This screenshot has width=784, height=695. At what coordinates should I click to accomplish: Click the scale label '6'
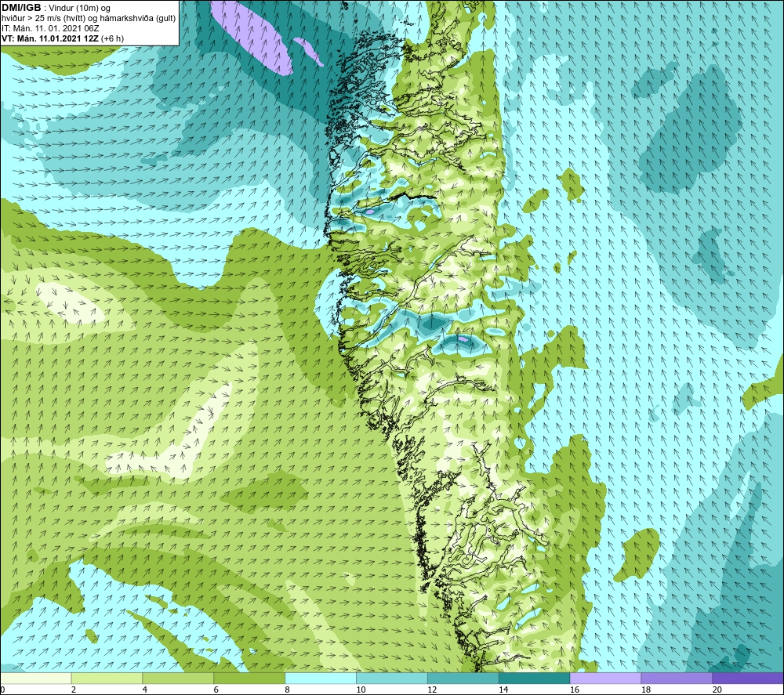point(216,690)
